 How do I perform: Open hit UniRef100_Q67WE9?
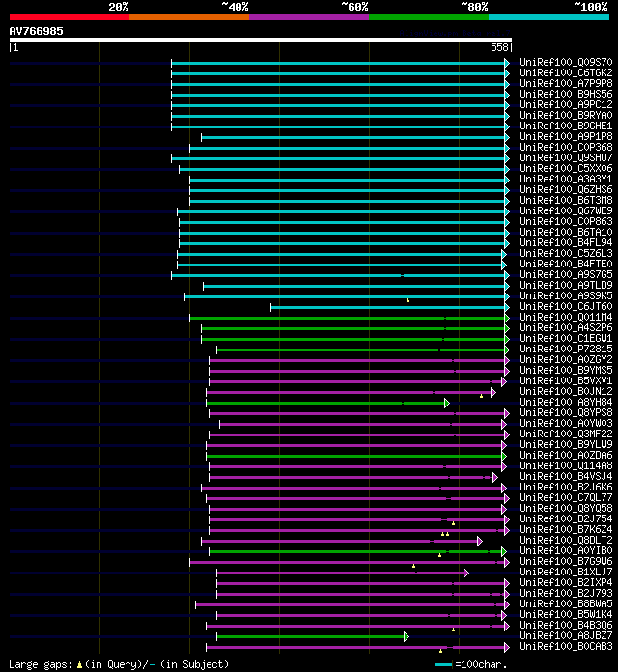click(566, 211)
